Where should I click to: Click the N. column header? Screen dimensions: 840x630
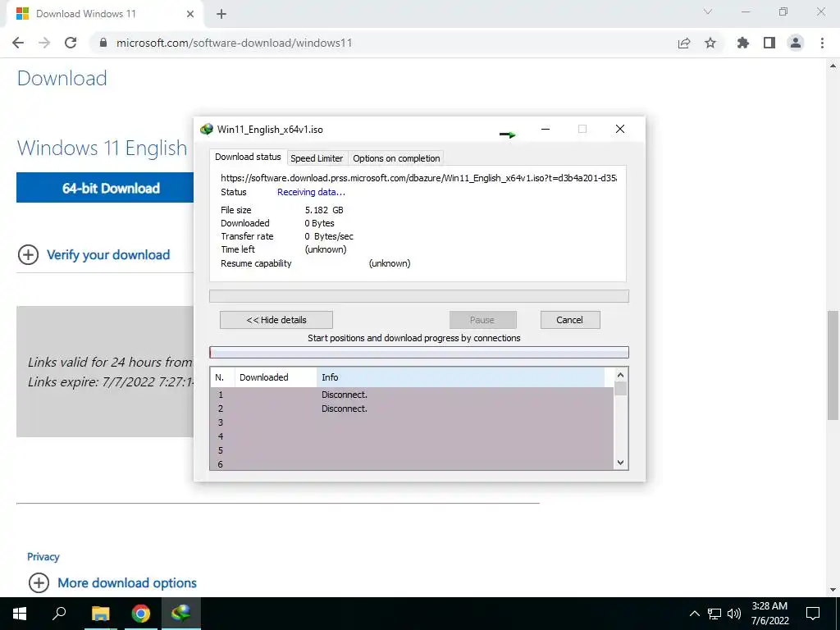point(222,377)
